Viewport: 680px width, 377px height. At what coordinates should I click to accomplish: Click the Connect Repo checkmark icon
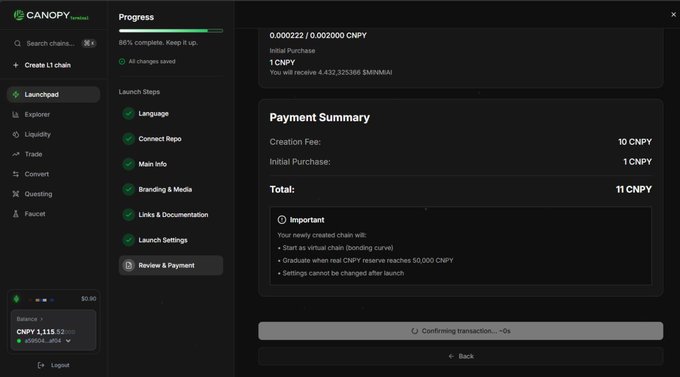click(x=128, y=139)
